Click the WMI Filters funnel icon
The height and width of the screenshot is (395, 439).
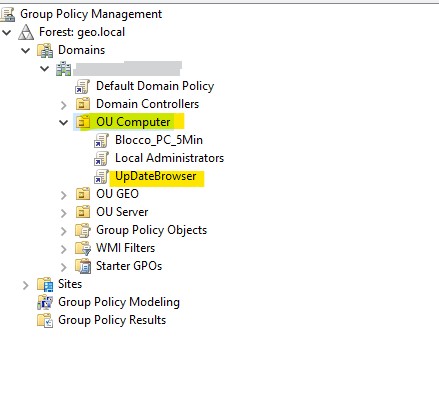click(83, 248)
